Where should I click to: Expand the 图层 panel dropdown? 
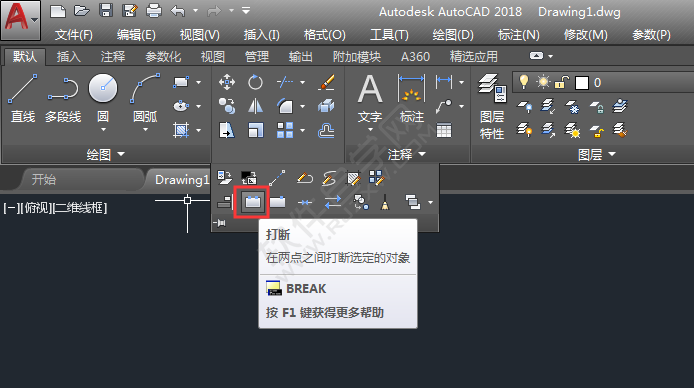coord(598,154)
